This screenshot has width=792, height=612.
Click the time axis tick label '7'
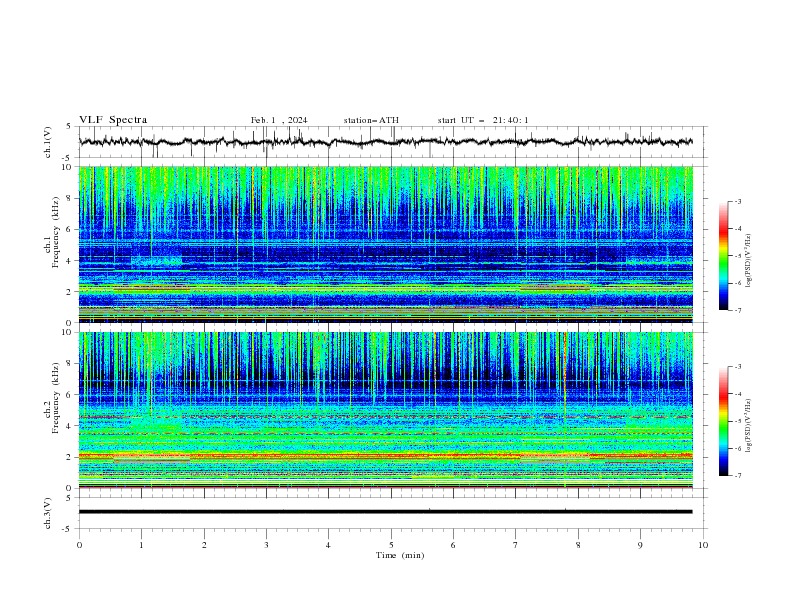click(x=516, y=545)
